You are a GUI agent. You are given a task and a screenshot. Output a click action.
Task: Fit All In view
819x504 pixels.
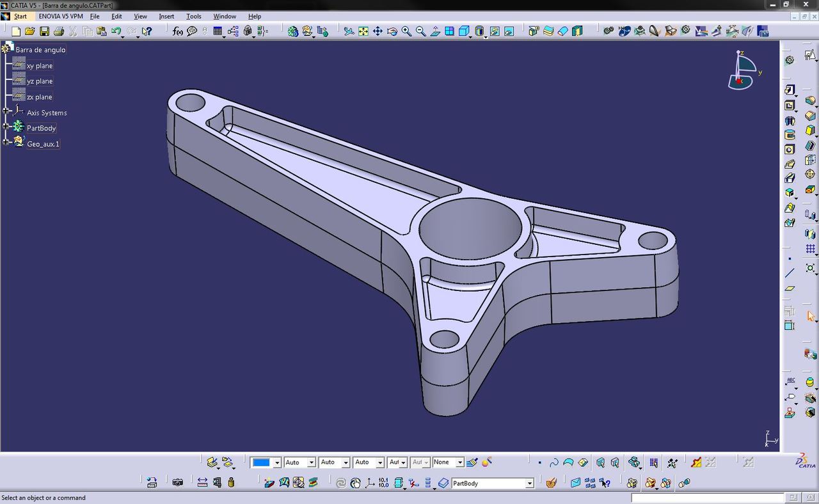tap(363, 31)
